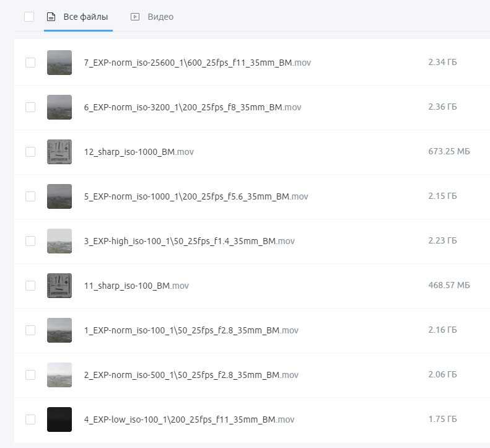Open file 6_EXP-norm_iso-3200 by its name

click(192, 107)
